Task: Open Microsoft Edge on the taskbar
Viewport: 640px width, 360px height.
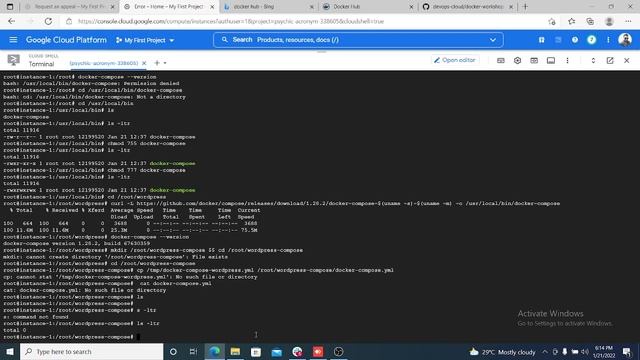Action: tap(214, 351)
